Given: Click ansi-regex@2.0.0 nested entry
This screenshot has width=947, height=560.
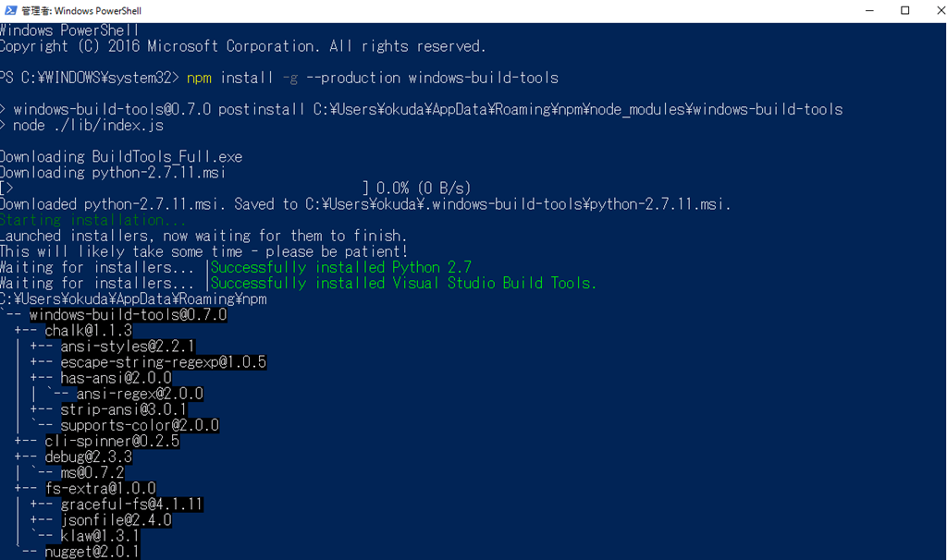Looking at the screenshot, I should (x=141, y=394).
